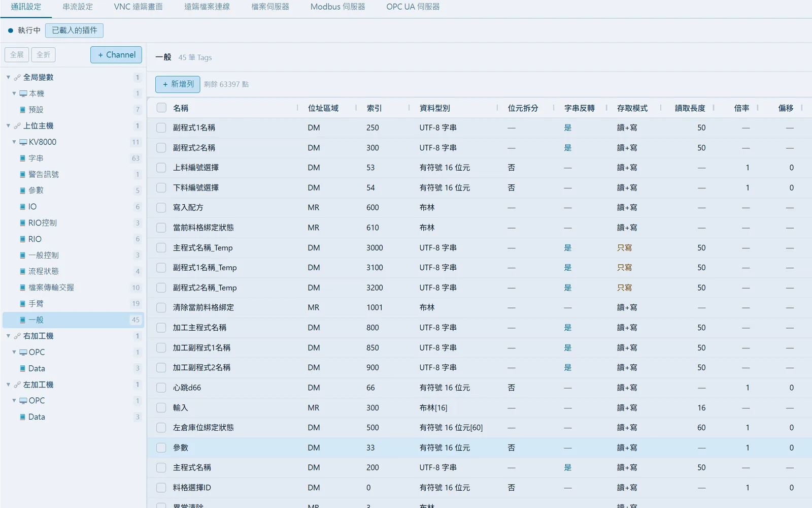The height and width of the screenshot is (508, 812).
Task: Collapse the OPC node under 右加工機
Action: pos(14,352)
